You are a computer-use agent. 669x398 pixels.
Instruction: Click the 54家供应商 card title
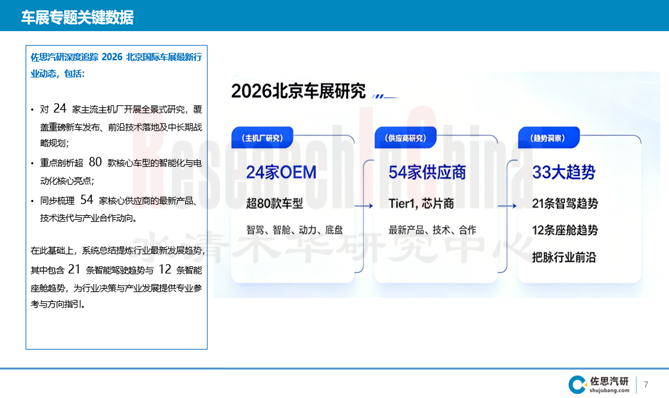427,172
